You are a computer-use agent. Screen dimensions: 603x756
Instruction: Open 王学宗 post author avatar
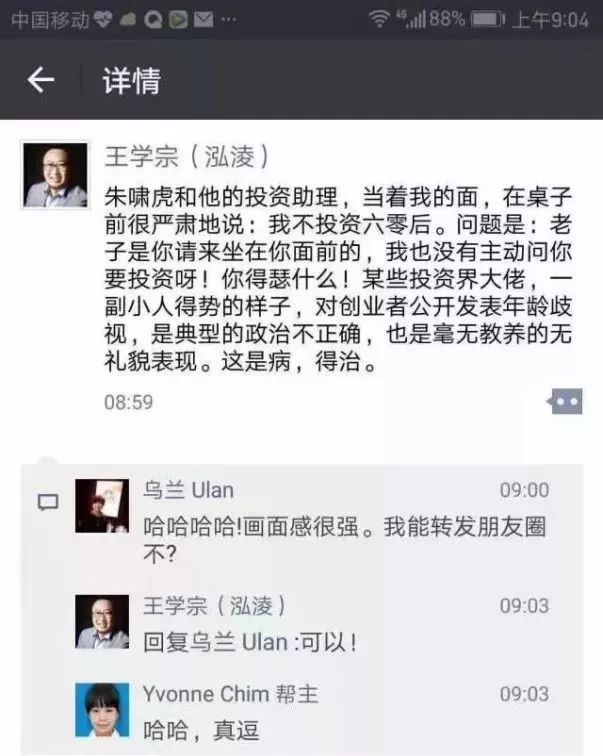[55, 176]
